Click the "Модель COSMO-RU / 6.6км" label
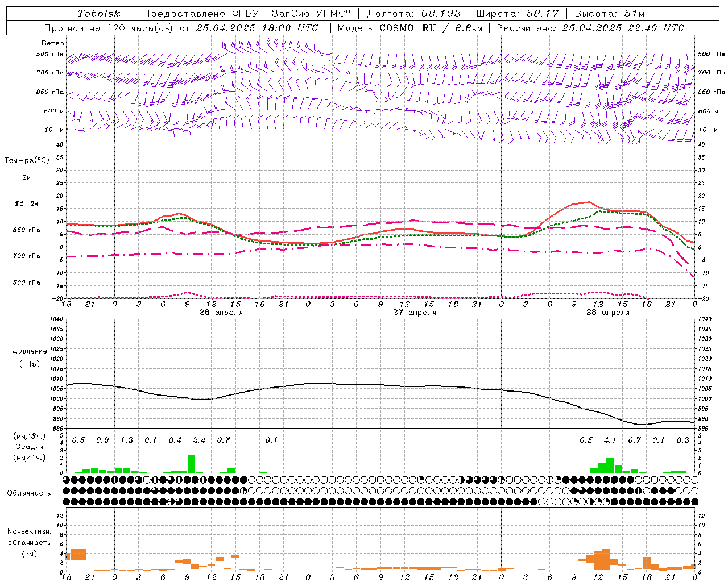 click(x=409, y=28)
